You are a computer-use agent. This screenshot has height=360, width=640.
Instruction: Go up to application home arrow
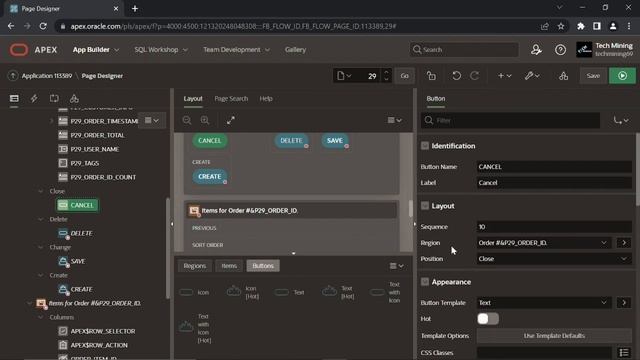[13, 76]
